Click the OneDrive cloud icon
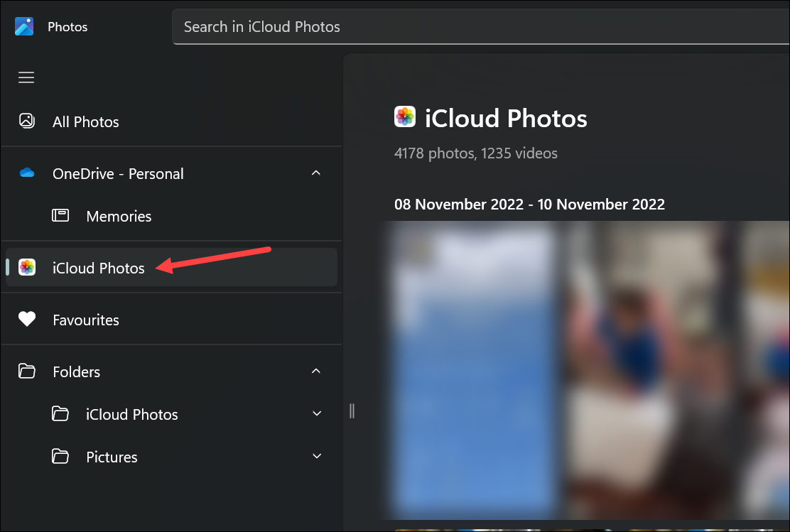 (26, 173)
